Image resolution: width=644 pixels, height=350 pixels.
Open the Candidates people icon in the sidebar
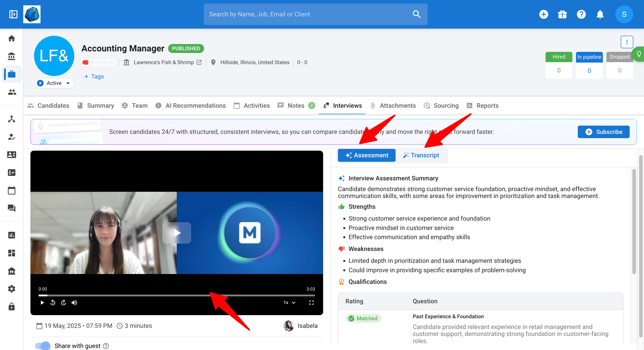pos(11,92)
